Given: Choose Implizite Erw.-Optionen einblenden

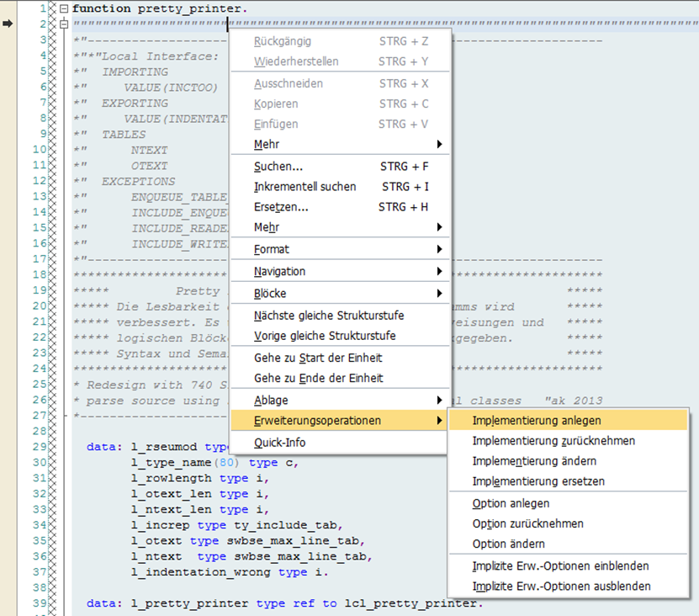Looking at the screenshot, I should click(569, 566).
